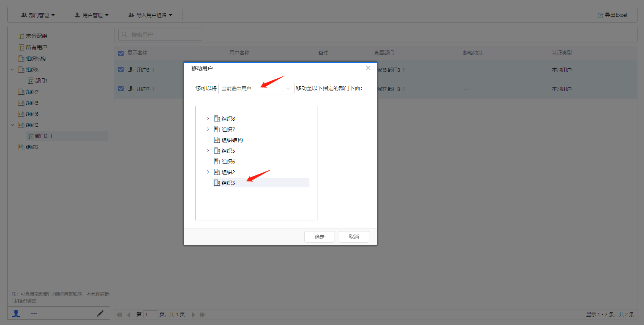Open the 用户管理 menu
The image size is (644, 325).
(x=92, y=15)
